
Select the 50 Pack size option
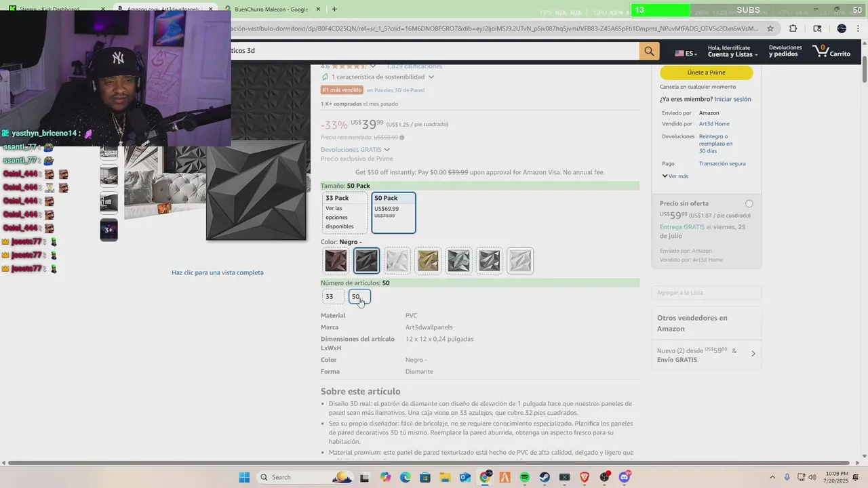point(393,212)
